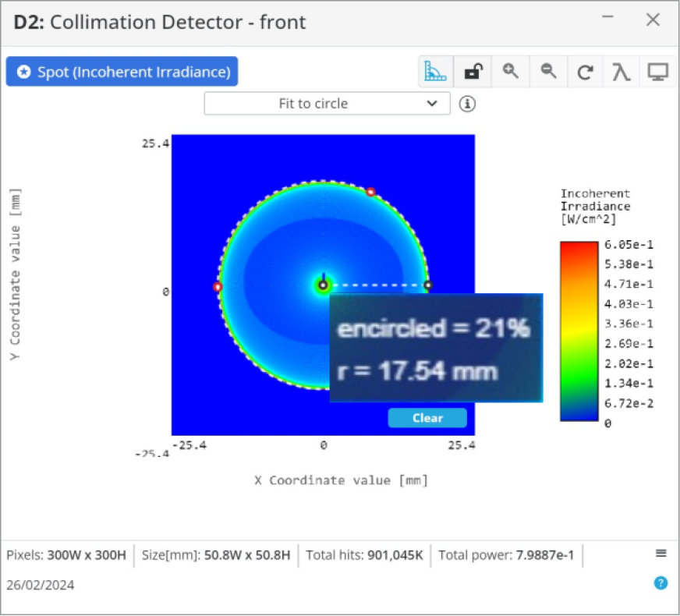Click the 'Size[mm]: 50.8W x 50.8H' entry

216,555
